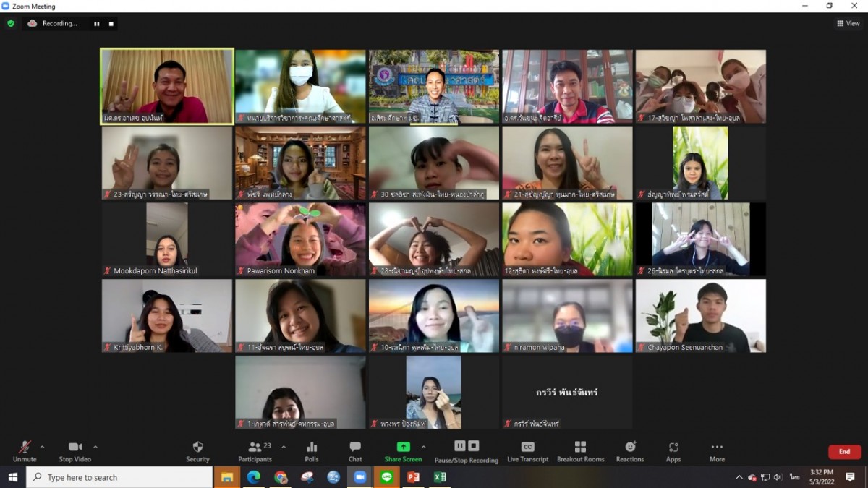Open the Windows Start menu
The width and height of the screenshot is (868, 488).
tap(12, 477)
